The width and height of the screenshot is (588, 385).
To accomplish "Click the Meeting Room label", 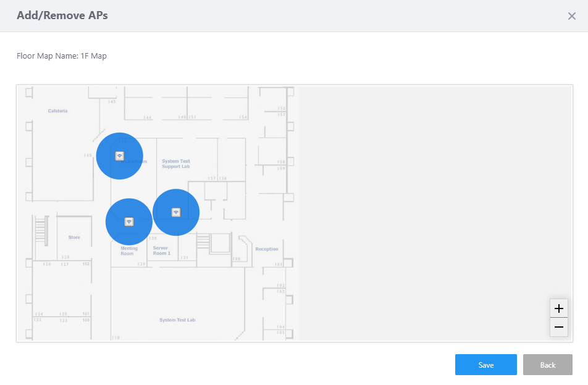I will point(128,251).
